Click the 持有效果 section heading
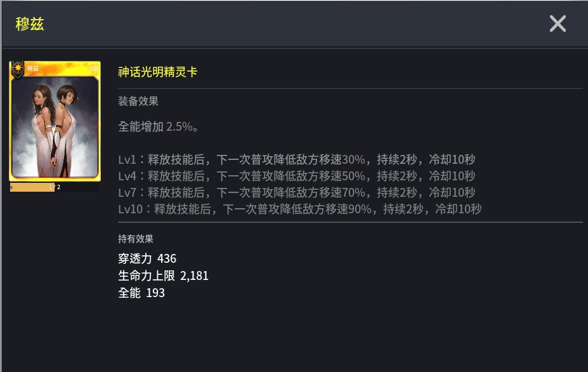Image resolution: width=588 pixels, height=372 pixels. tap(135, 239)
